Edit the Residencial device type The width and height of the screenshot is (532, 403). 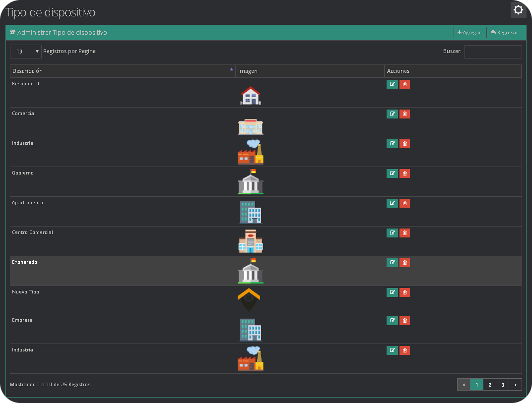[392, 84]
